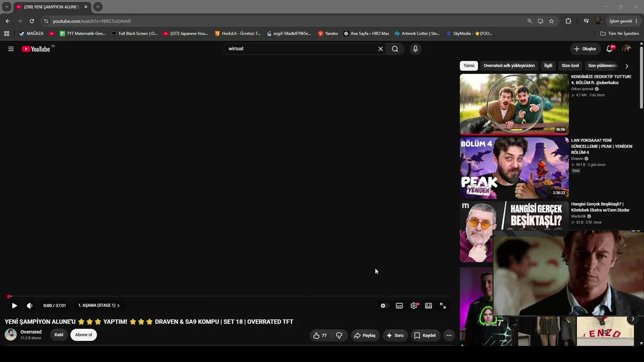Switch to theater mode
Viewport: 644px width, 362px height.
coord(428,306)
